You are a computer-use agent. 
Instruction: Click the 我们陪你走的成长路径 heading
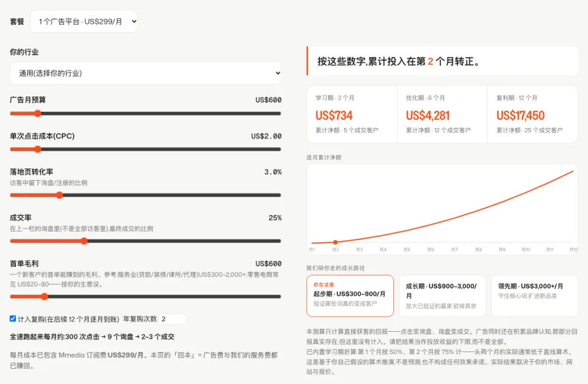click(335, 268)
